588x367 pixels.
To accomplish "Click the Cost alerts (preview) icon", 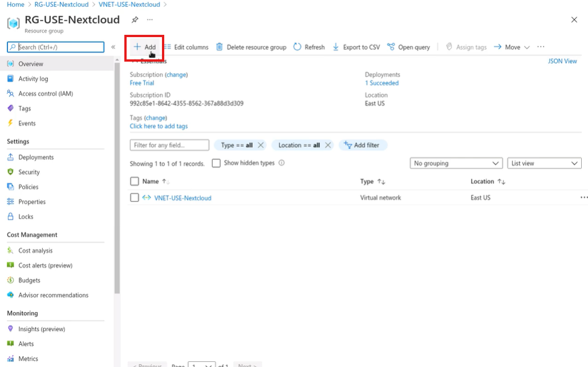I will [10, 265].
